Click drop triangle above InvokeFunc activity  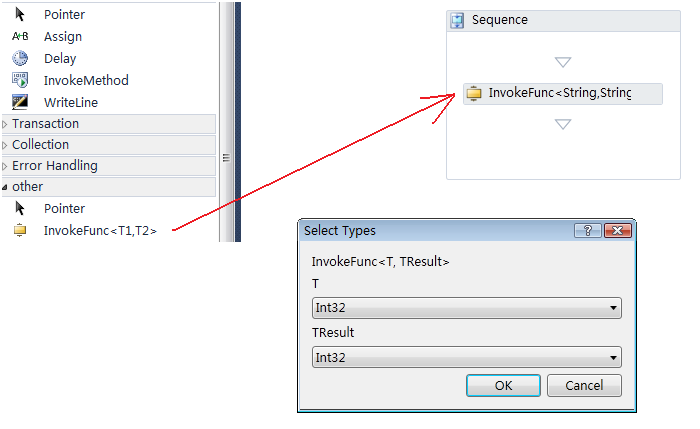point(563,62)
